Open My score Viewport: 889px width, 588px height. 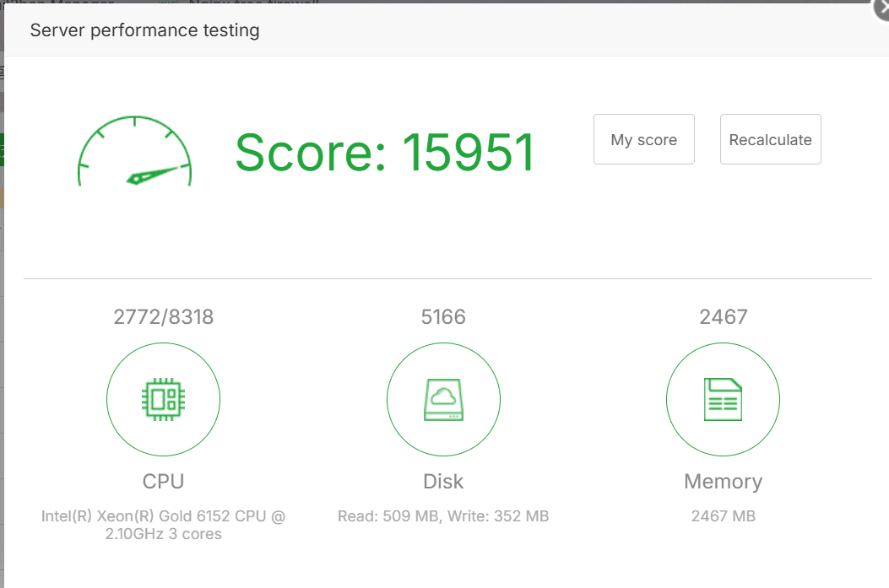click(643, 139)
